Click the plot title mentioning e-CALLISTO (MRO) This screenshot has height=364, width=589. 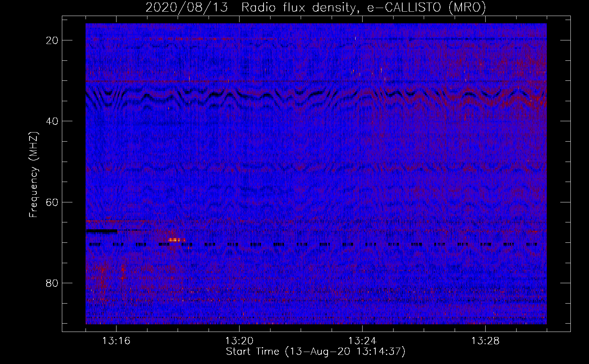coord(316,7)
